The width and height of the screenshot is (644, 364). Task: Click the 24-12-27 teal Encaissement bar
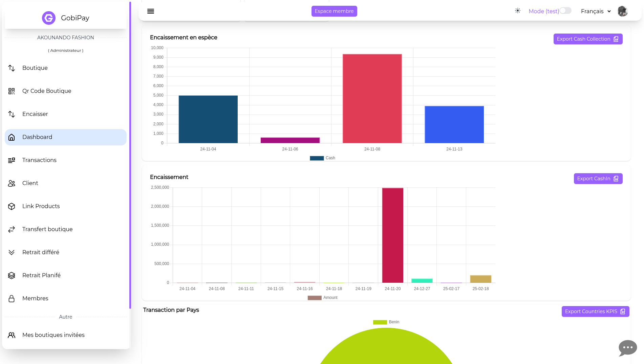coord(422,281)
